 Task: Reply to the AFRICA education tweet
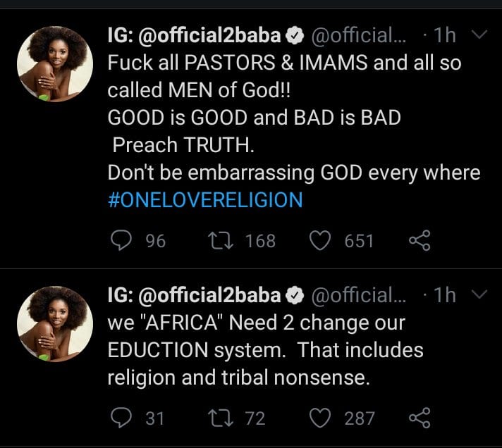click(123, 418)
